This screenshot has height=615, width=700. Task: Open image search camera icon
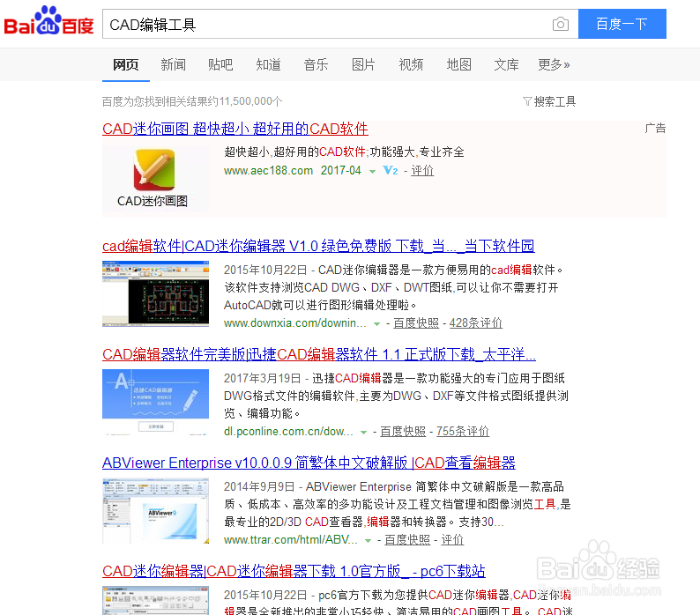[x=561, y=24]
